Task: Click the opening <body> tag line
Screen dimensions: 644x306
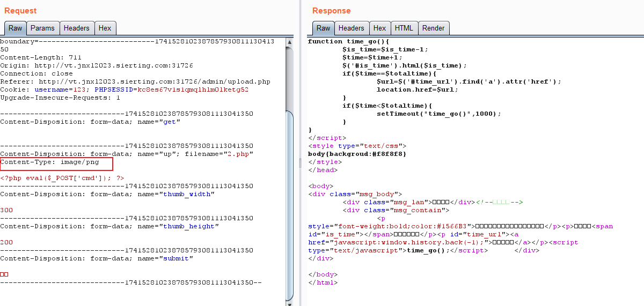Action: 321,186
